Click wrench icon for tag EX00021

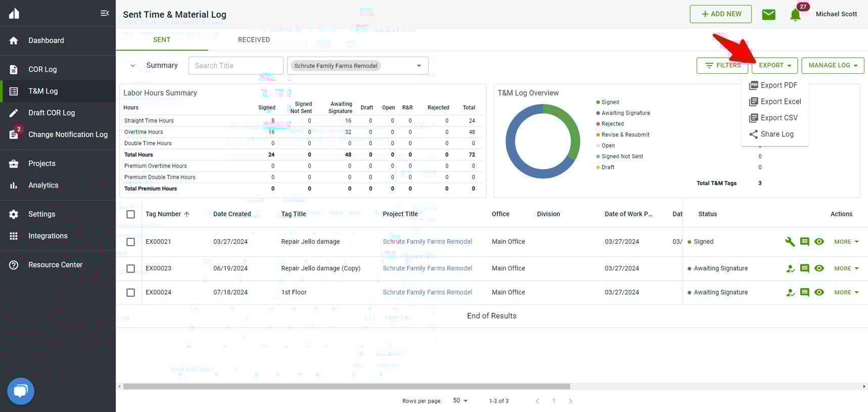coord(790,242)
